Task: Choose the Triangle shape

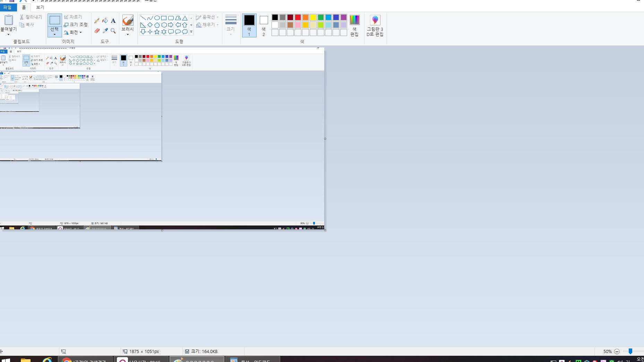Action: point(185,18)
